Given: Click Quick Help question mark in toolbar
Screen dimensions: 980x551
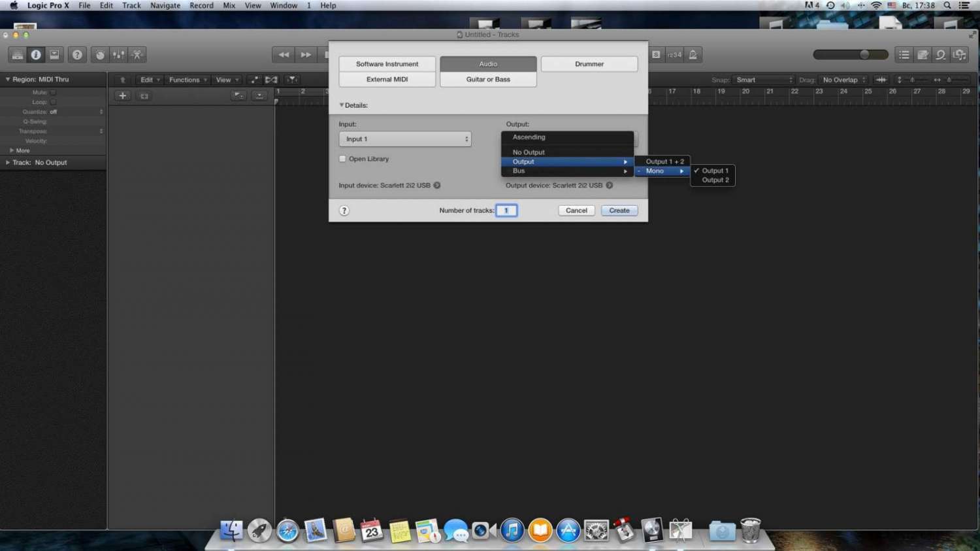Looking at the screenshot, I should [77, 55].
